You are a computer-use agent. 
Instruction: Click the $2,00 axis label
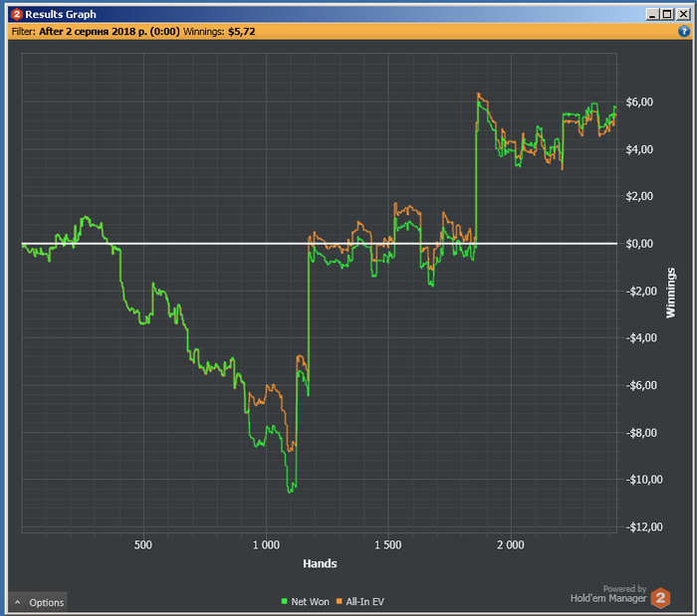[639, 196]
